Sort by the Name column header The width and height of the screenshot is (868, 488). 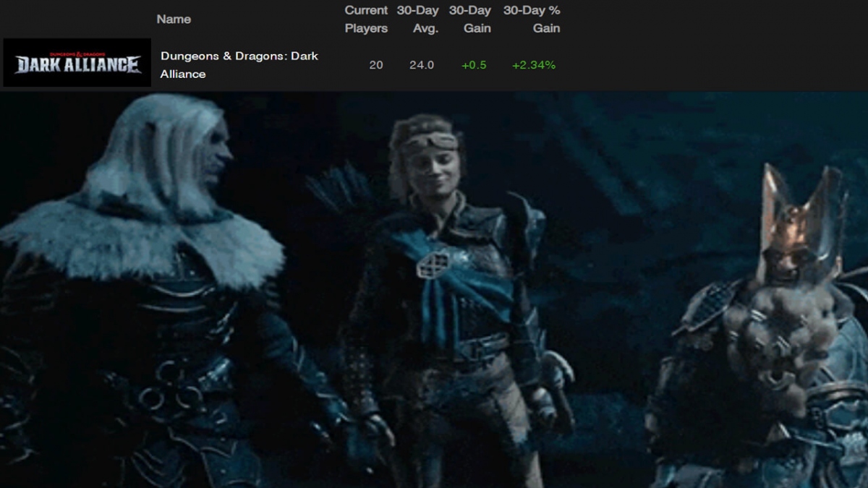174,20
